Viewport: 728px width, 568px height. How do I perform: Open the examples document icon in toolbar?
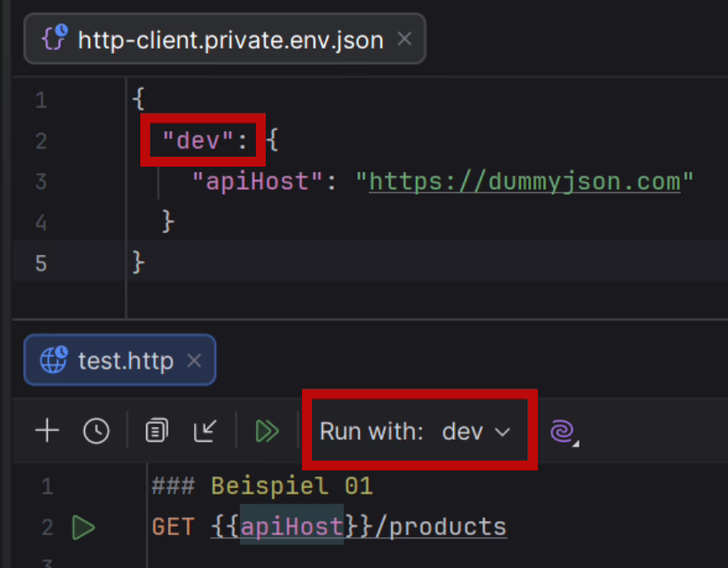(x=156, y=431)
